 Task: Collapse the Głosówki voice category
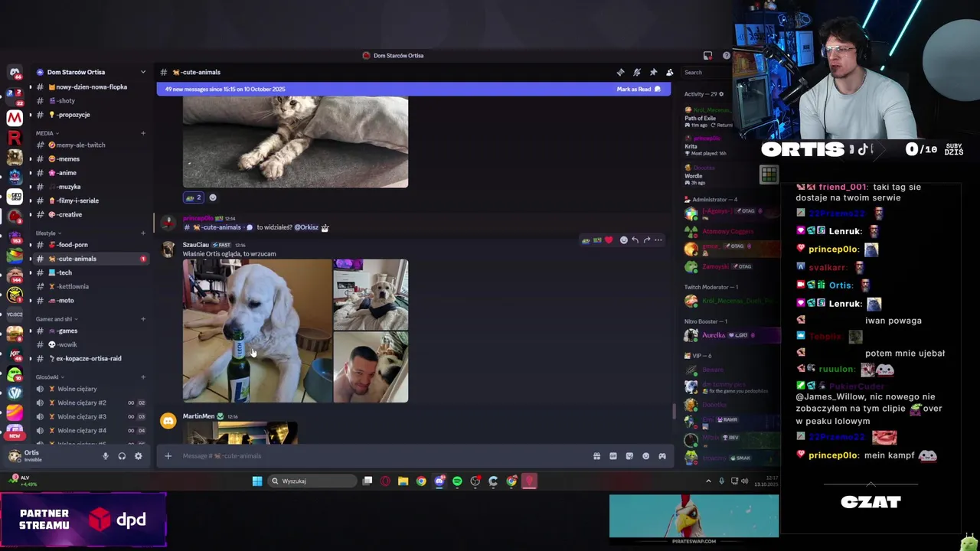(49, 377)
